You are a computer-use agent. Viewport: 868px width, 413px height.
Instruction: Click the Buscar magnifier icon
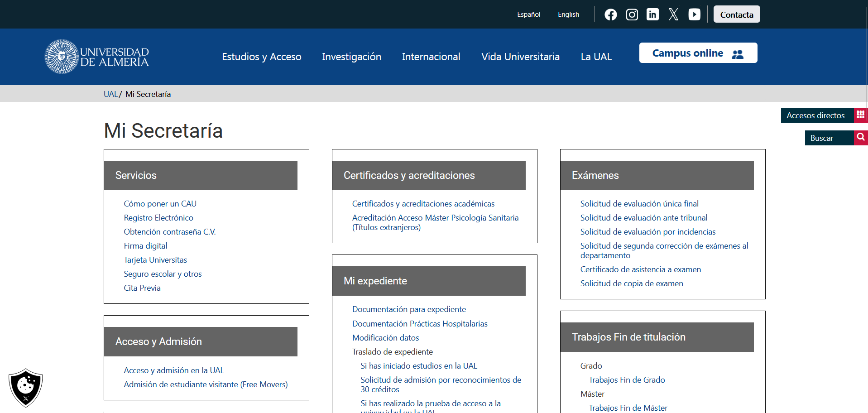point(861,138)
